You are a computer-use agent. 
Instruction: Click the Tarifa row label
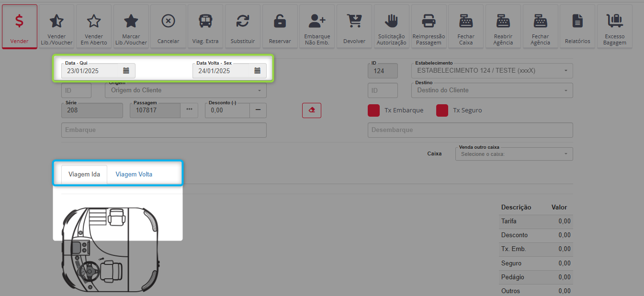click(x=508, y=221)
